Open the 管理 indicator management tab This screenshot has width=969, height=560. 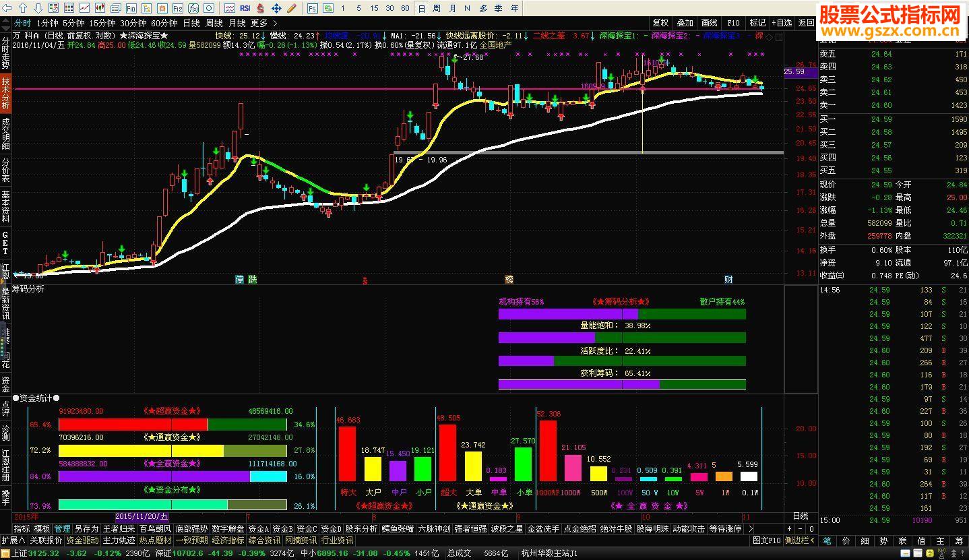[x=62, y=529]
